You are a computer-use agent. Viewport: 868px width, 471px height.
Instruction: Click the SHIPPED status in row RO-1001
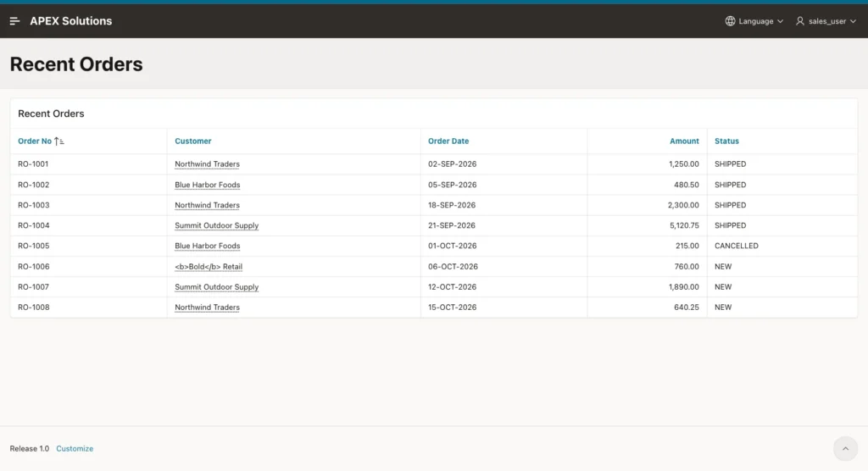[730, 163]
